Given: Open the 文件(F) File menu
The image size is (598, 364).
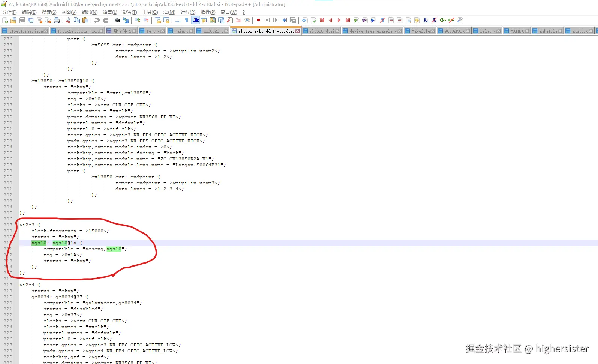Looking at the screenshot, I should [10, 12].
